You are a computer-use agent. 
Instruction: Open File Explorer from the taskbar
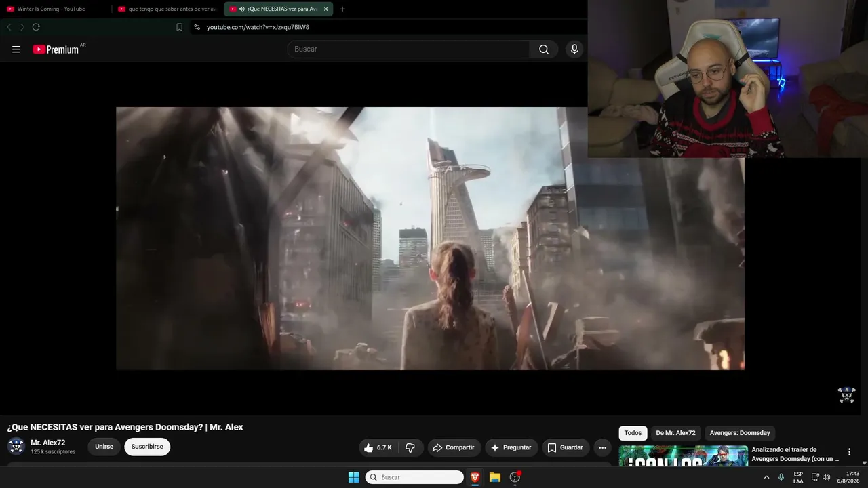[495, 477]
